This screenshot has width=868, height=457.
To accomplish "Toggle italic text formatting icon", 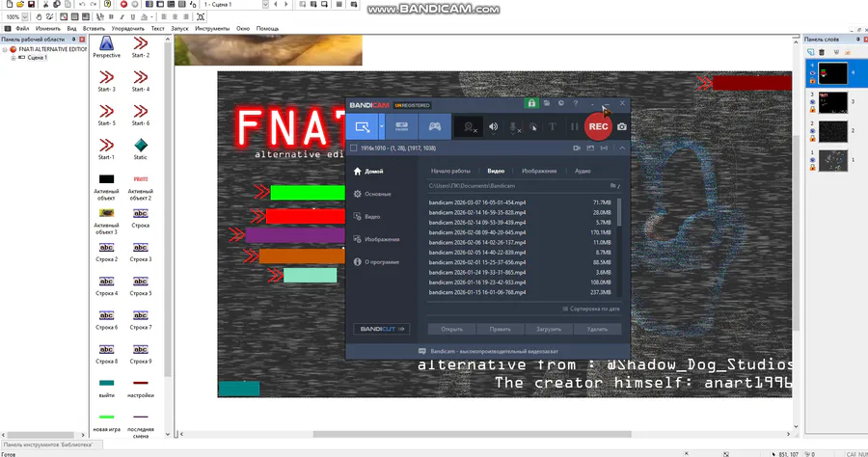I will (x=122, y=16).
